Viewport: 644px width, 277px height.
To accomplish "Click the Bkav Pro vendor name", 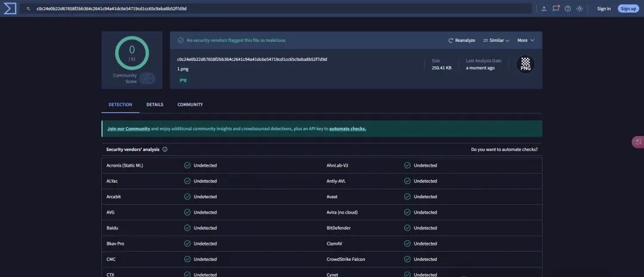I will click(x=116, y=244).
